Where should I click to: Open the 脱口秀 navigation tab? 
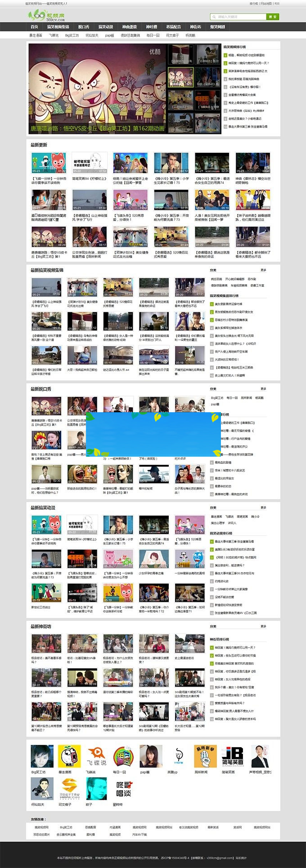point(84,27)
